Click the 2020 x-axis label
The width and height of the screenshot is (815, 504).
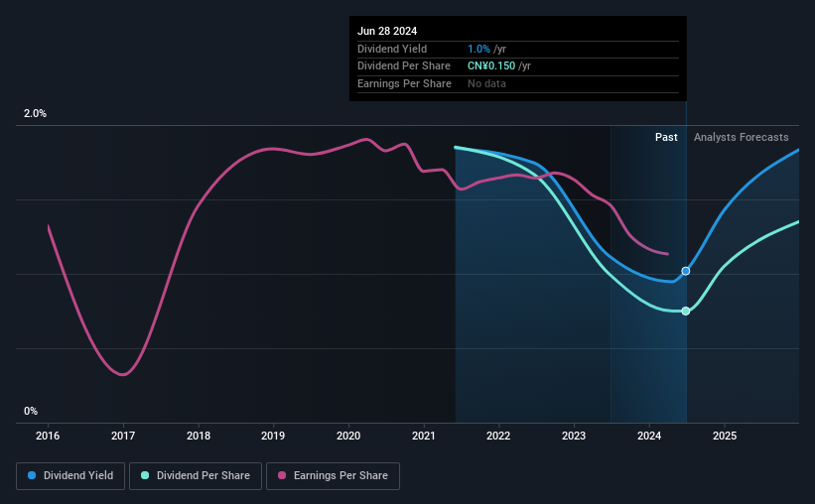coord(348,436)
